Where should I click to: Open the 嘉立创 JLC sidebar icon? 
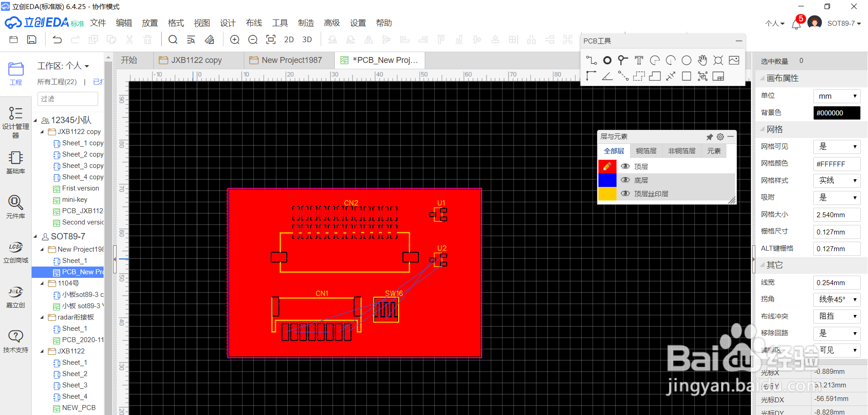15,296
